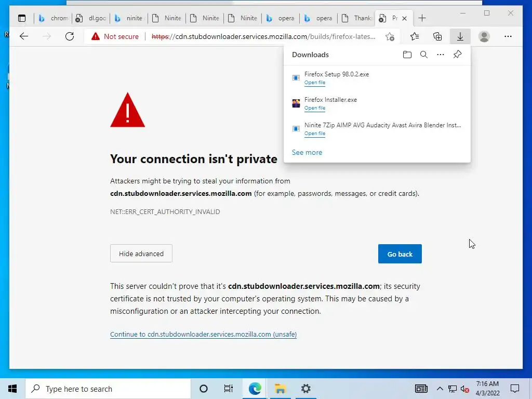Switch to the second opera tab
This screenshot has width=532, height=399.
pyautogui.click(x=318, y=18)
